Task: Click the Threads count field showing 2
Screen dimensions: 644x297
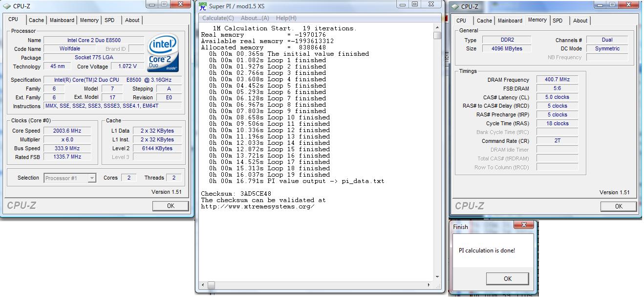Action: (x=173, y=178)
